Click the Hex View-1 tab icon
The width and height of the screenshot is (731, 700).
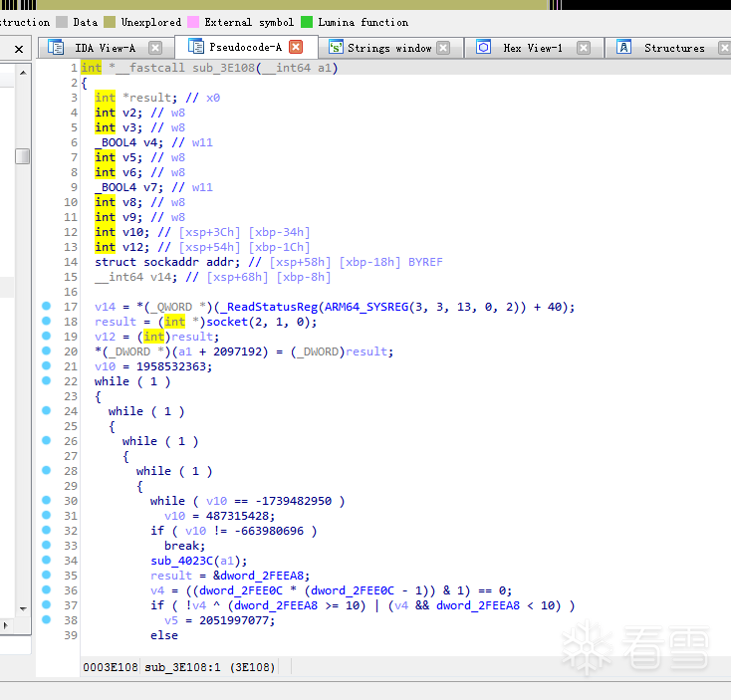click(483, 47)
